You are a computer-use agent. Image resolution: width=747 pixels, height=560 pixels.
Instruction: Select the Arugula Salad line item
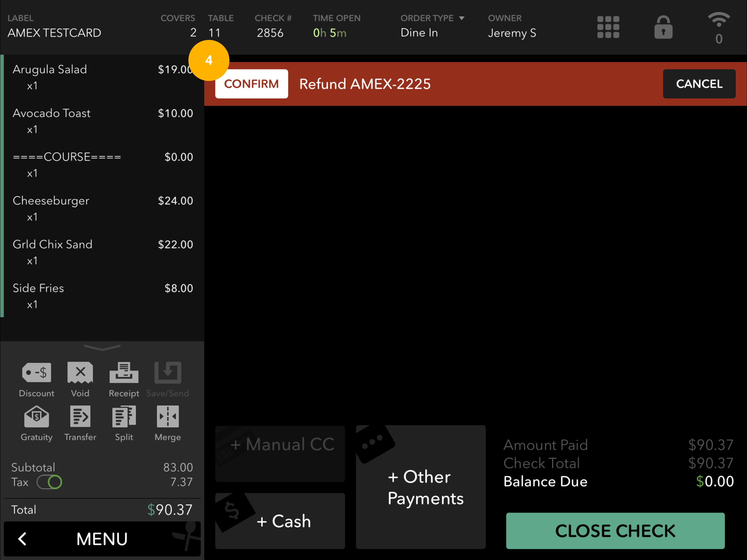point(103,77)
